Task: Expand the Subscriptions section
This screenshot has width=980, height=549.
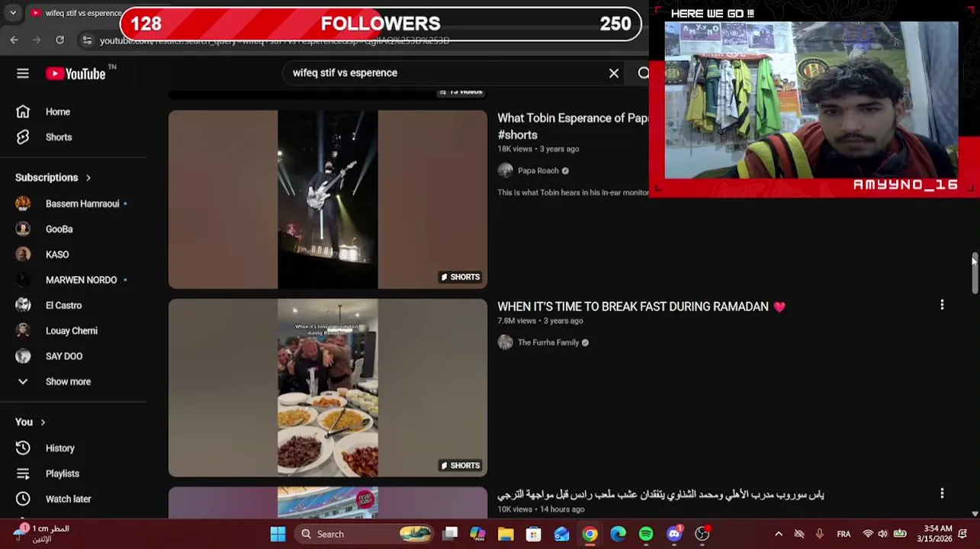Action: click(x=53, y=178)
